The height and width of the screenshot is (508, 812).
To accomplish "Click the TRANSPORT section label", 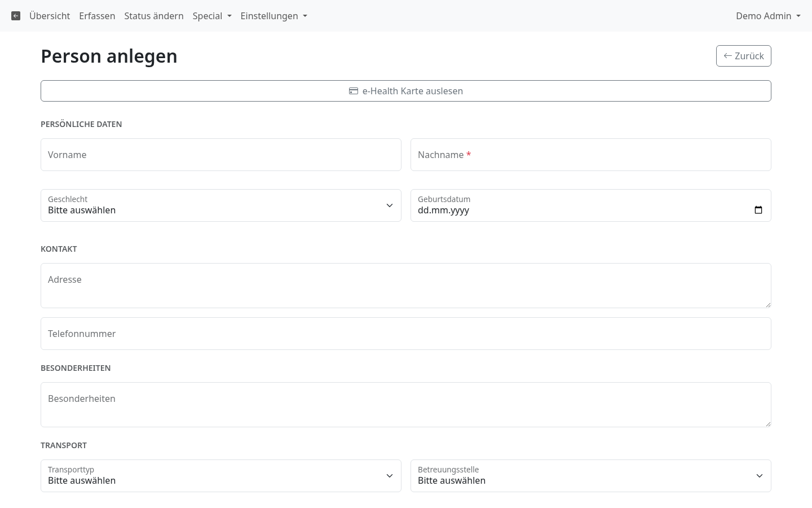I will pyautogui.click(x=64, y=445).
